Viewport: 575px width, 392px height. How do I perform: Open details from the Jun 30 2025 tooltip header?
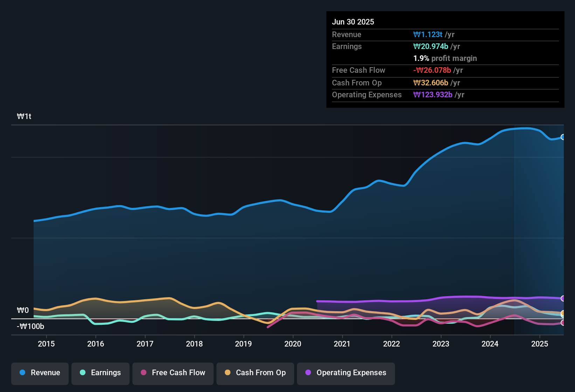click(353, 22)
